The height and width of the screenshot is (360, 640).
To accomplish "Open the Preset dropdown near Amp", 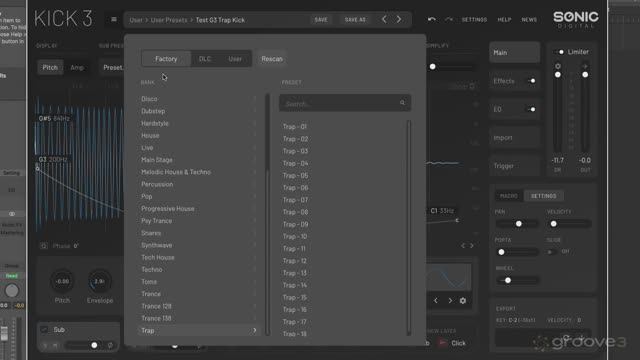I will (112, 67).
